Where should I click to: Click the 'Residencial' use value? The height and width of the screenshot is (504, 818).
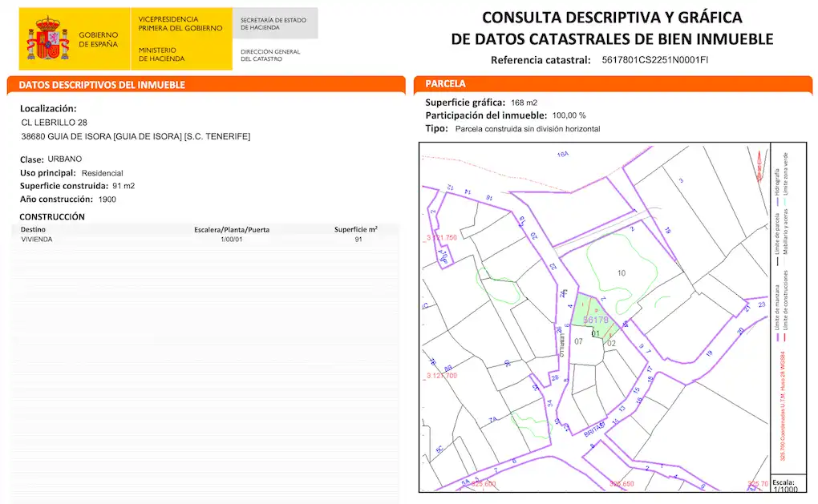[x=103, y=173]
